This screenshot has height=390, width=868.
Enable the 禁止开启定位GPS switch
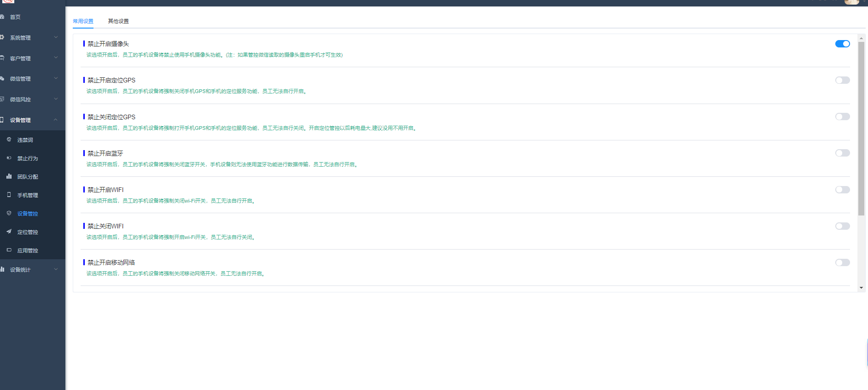(842, 80)
